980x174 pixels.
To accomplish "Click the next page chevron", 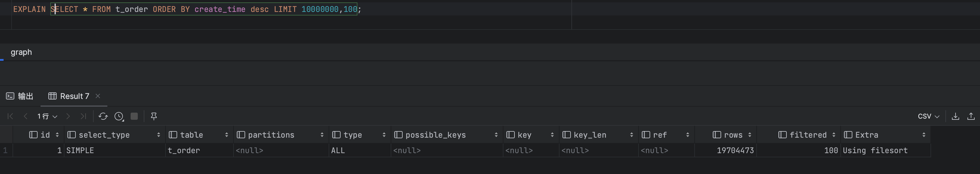I will pos(68,116).
